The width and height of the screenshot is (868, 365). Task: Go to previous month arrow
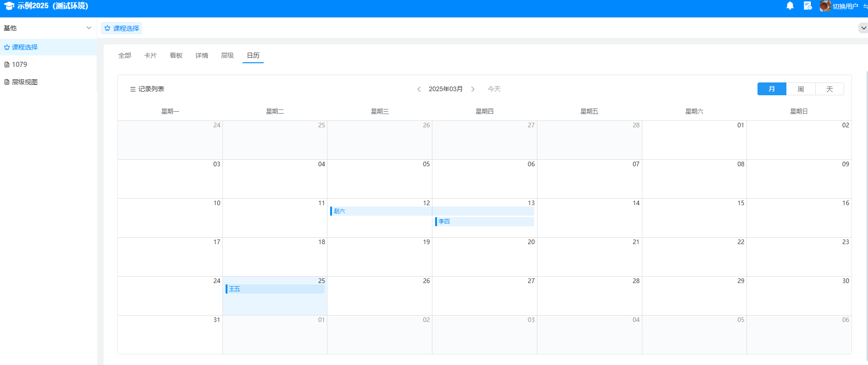419,89
